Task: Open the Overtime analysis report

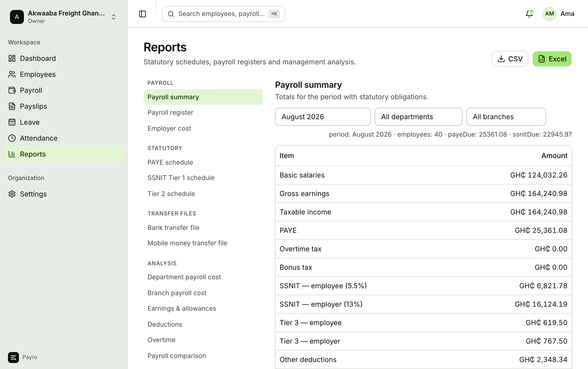Action: (x=203, y=340)
